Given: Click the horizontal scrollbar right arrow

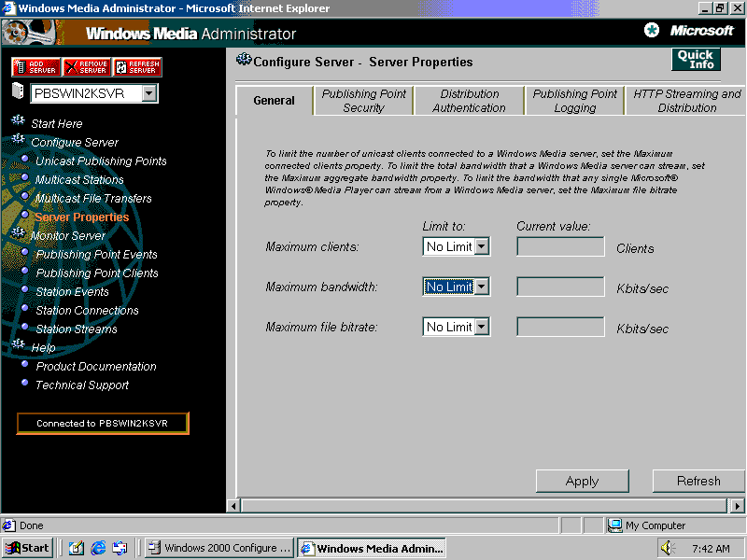Looking at the screenshot, I should tap(737, 506).
